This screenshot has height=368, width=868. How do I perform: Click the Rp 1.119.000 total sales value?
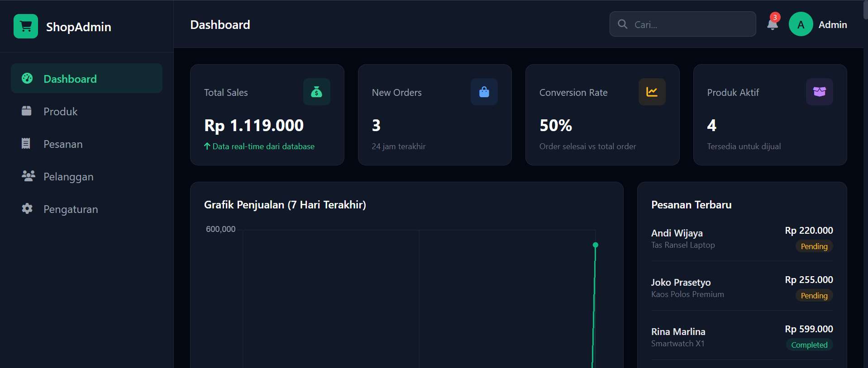(x=254, y=125)
